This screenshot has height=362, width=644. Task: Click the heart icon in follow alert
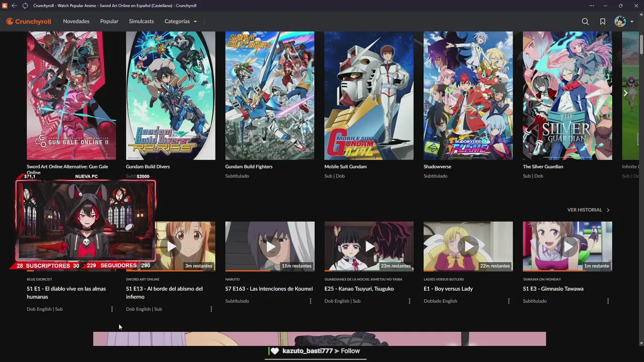click(x=275, y=351)
